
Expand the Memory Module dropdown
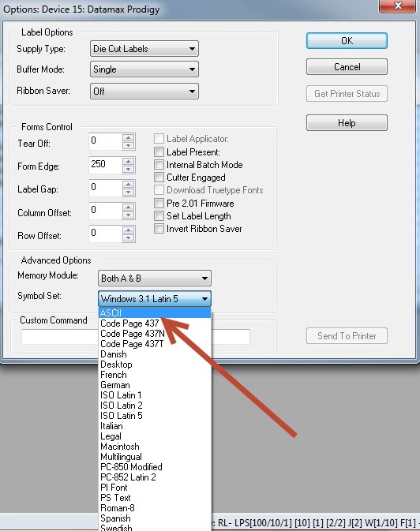click(154, 279)
